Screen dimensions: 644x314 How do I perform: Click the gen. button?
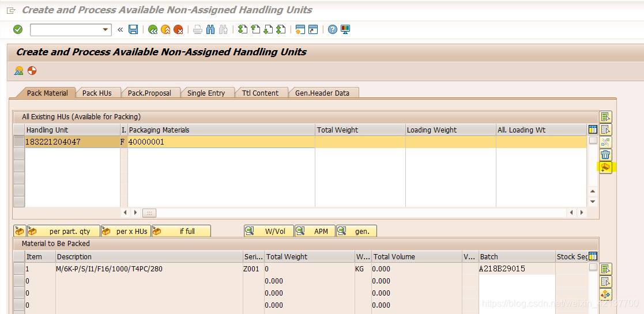point(356,231)
